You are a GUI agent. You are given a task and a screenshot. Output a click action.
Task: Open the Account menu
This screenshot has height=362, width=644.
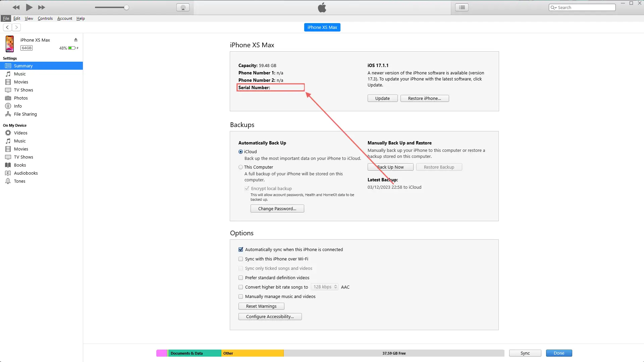pyautogui.click(x=64, y=18)
